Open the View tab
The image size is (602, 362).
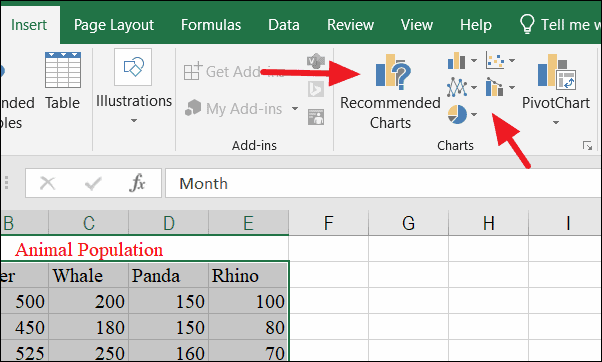click(x=417, y=25)
